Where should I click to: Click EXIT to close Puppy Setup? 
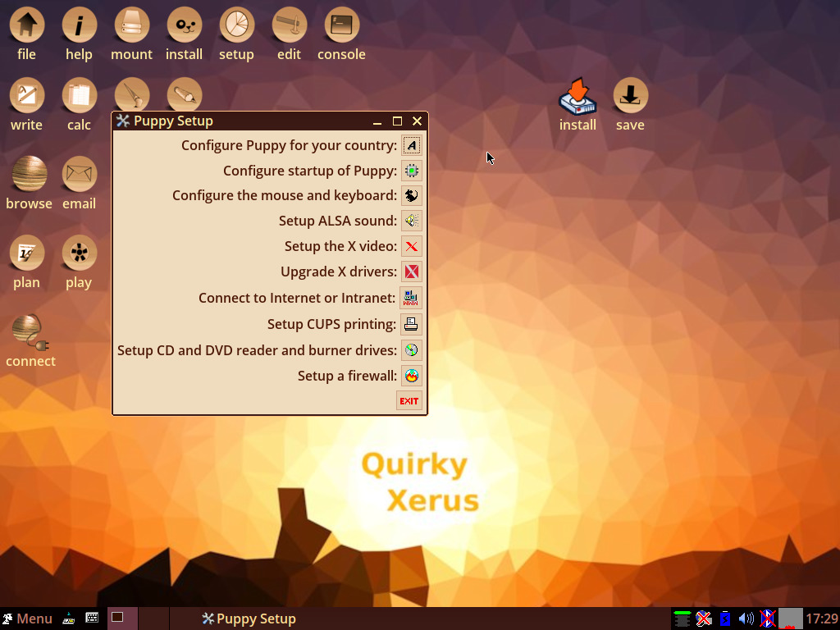click(409, 400)
